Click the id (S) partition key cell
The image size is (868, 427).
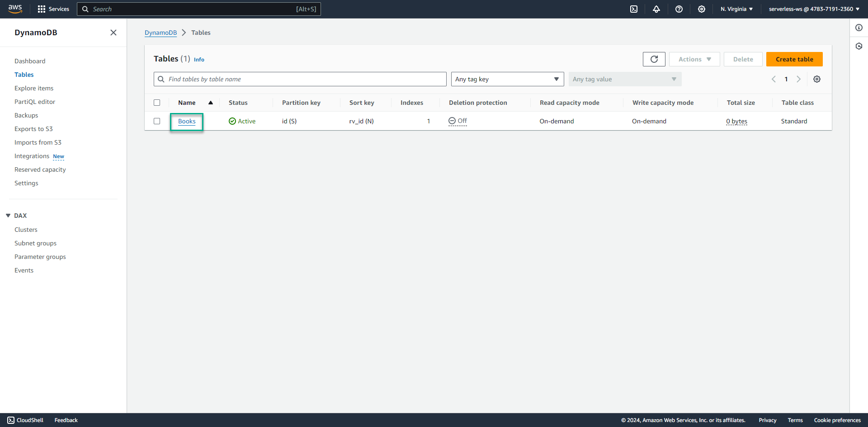coord(289,121)
